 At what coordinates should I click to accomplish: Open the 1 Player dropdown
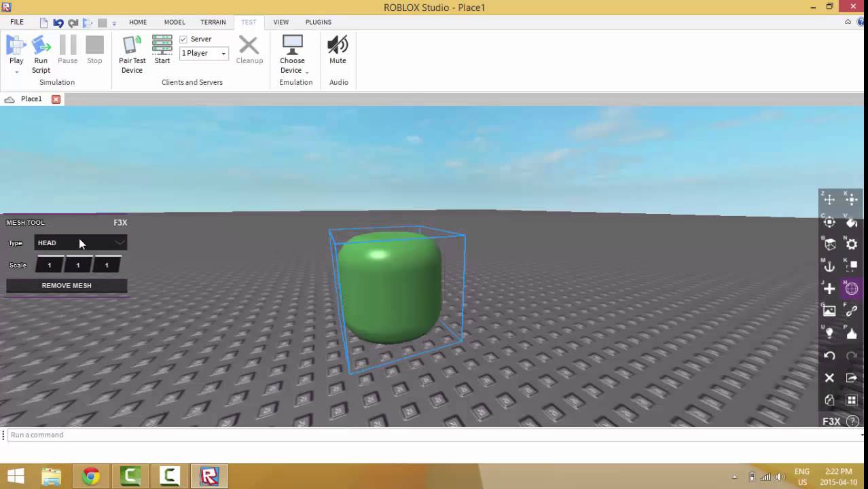click(x=204, y=53)
